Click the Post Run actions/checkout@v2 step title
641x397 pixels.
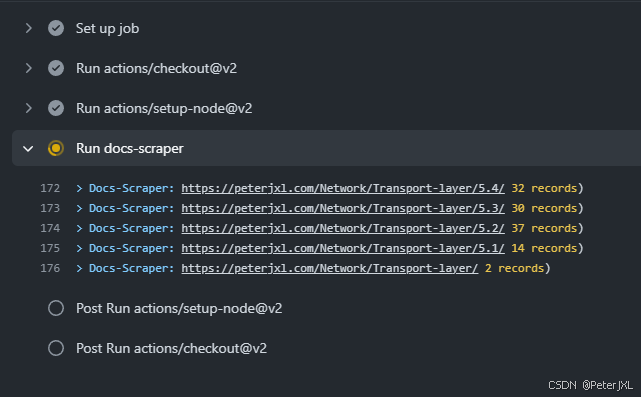[x=171, y=348]
